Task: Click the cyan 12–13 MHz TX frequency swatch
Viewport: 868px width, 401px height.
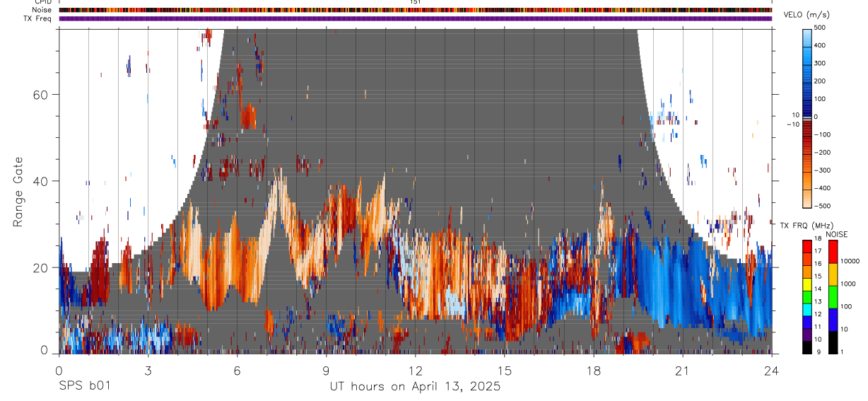Action: click(x=807, y=309)
